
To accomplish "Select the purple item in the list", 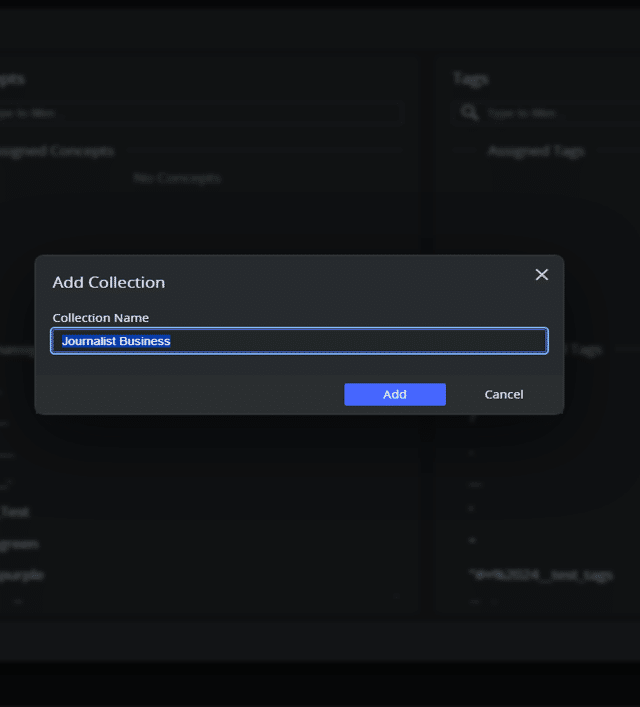I will click(x=22, y=575).
